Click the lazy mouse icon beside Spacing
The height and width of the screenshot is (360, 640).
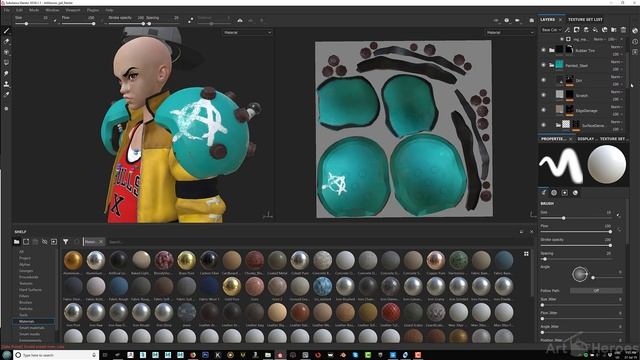click(x=191, y=20)
